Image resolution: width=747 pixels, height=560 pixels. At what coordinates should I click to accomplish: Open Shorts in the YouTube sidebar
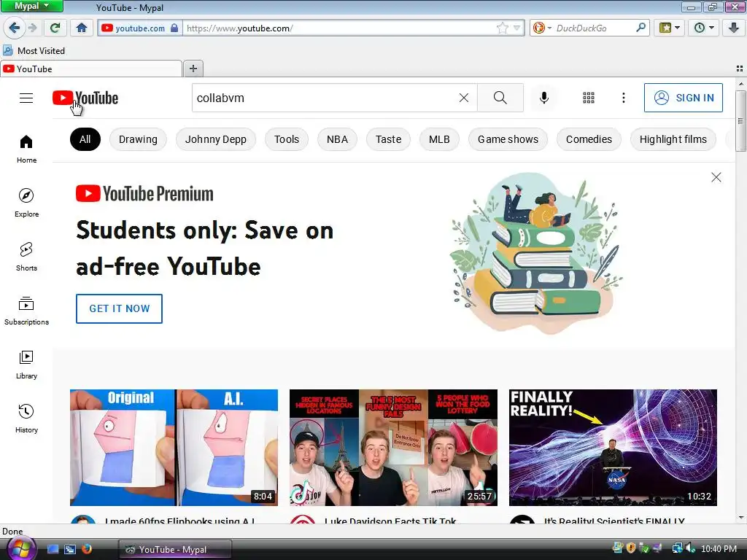(x=26, y=256)
